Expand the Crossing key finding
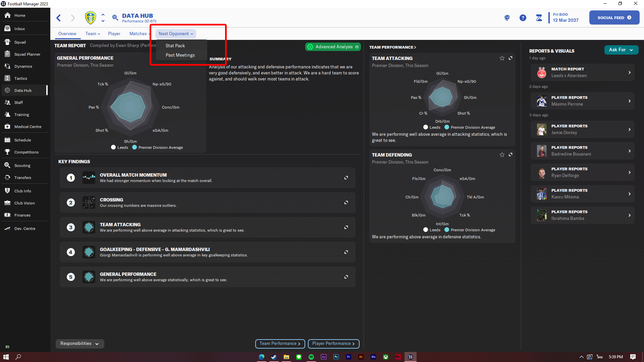Screen dimensions: 644x362 click(346, 202)
